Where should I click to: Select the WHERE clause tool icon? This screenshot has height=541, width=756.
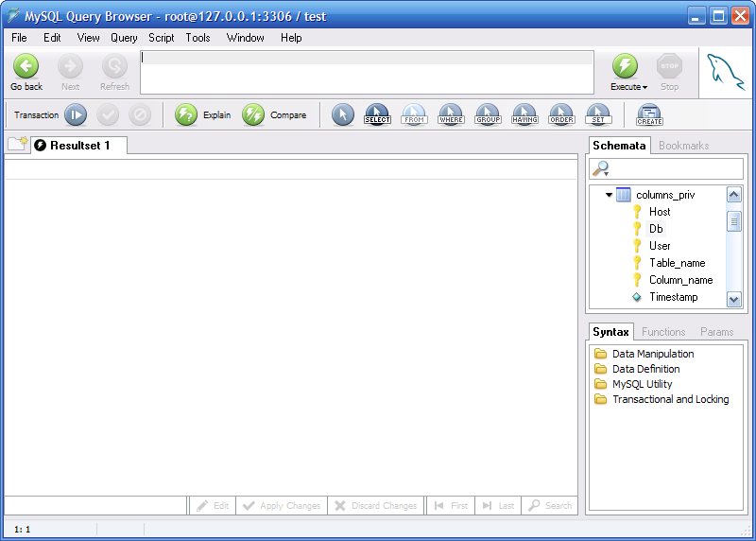(x=451, y=115)
